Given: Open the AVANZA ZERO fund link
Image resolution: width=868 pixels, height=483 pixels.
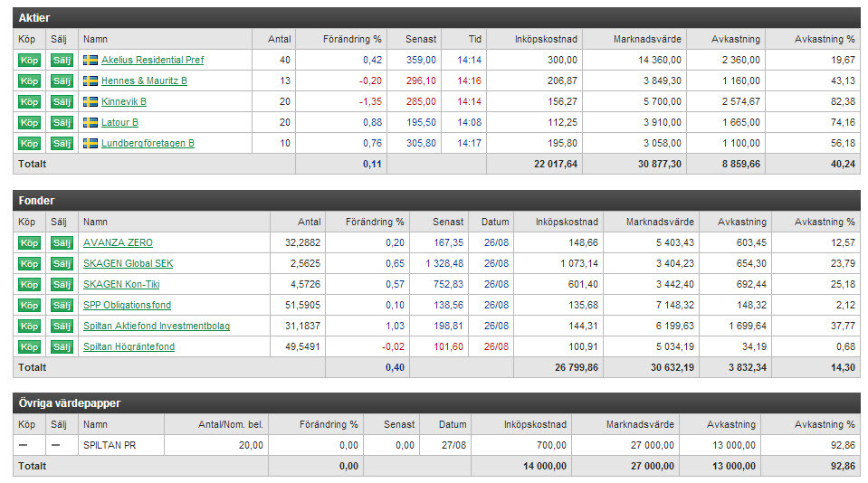Looking at the screenshot, I should pyautogui.click(x=118, y=243).
